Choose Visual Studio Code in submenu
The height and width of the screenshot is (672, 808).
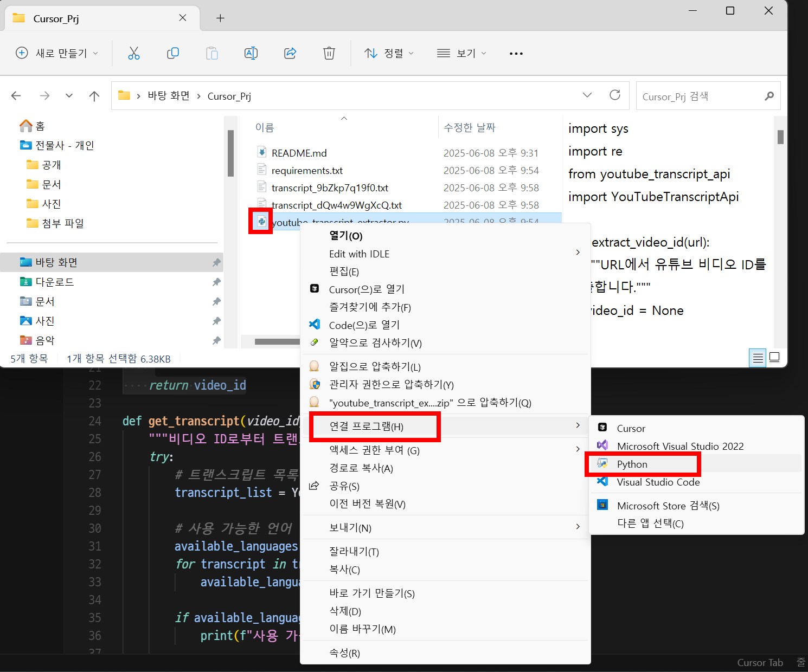click(658, 482)
